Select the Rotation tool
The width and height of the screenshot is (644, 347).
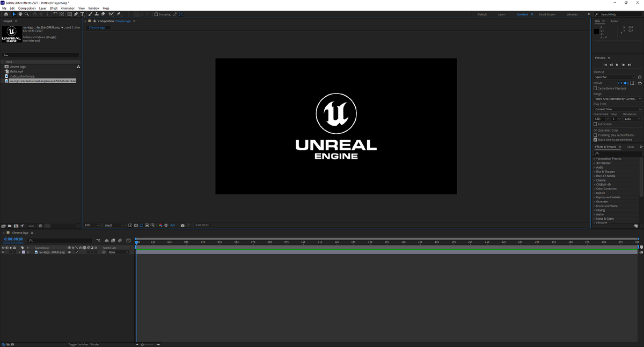(55, 14)
